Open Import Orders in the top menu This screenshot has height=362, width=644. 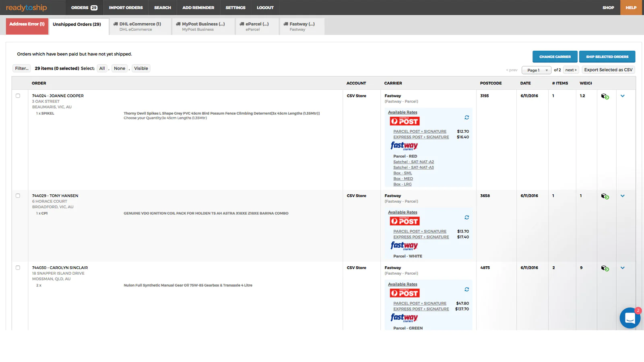(126, 8)
